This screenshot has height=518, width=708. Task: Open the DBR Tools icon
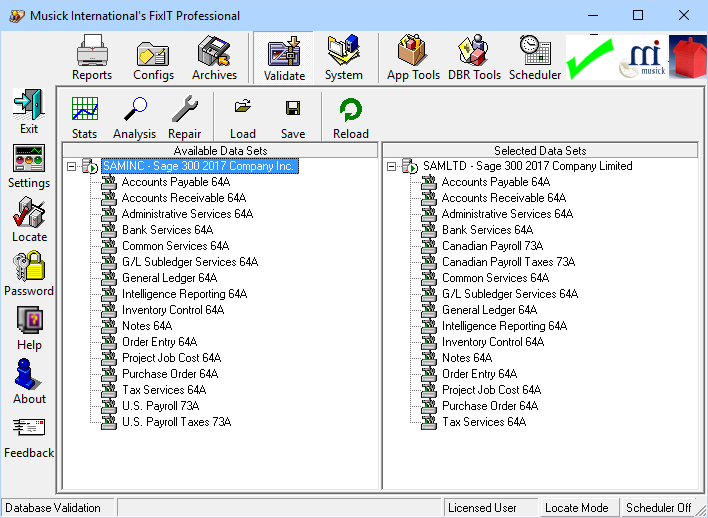point(474,58)
